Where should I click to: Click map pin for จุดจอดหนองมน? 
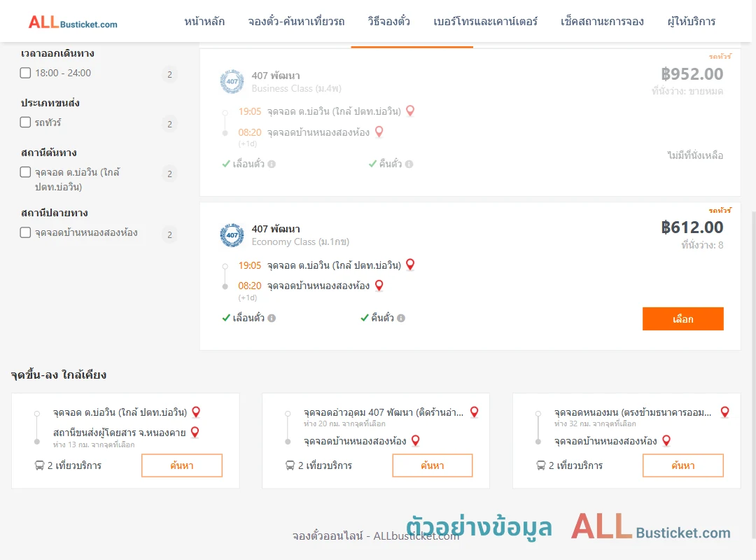pyautogui.click(x=725, y=412)
